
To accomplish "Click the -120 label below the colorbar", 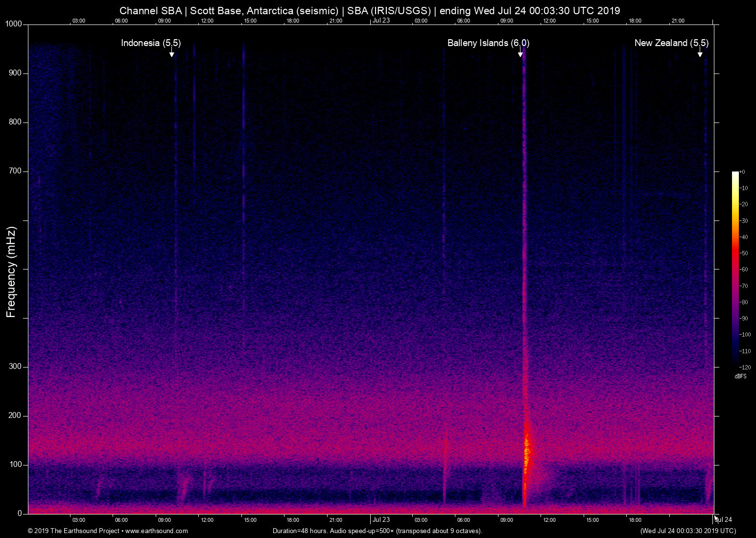I will [x=744, y=367].
